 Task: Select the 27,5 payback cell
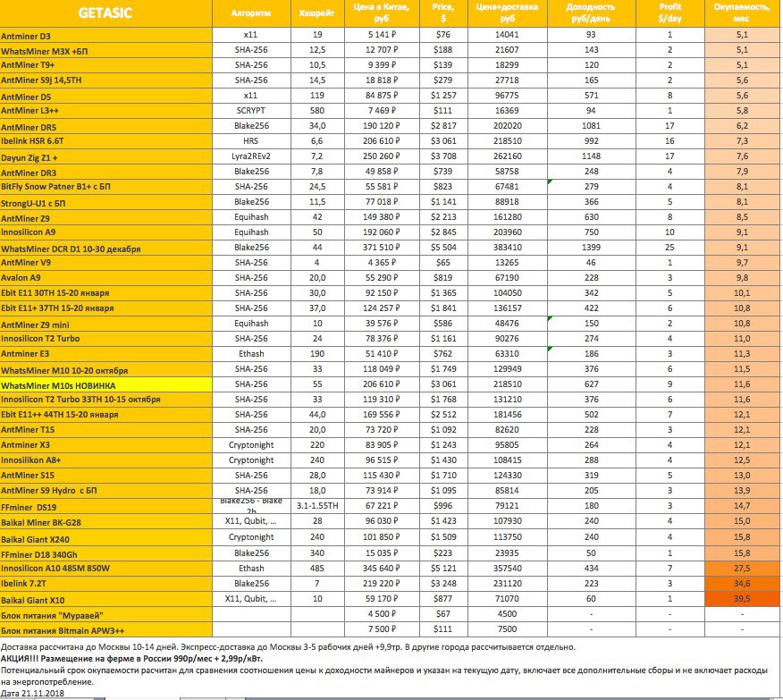click(x=742, y=569)
